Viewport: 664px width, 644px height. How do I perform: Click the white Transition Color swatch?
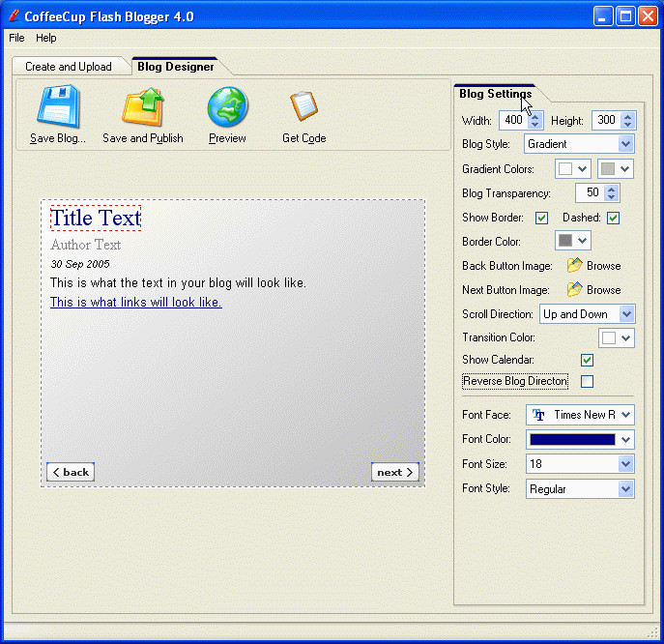coord(609,338)
